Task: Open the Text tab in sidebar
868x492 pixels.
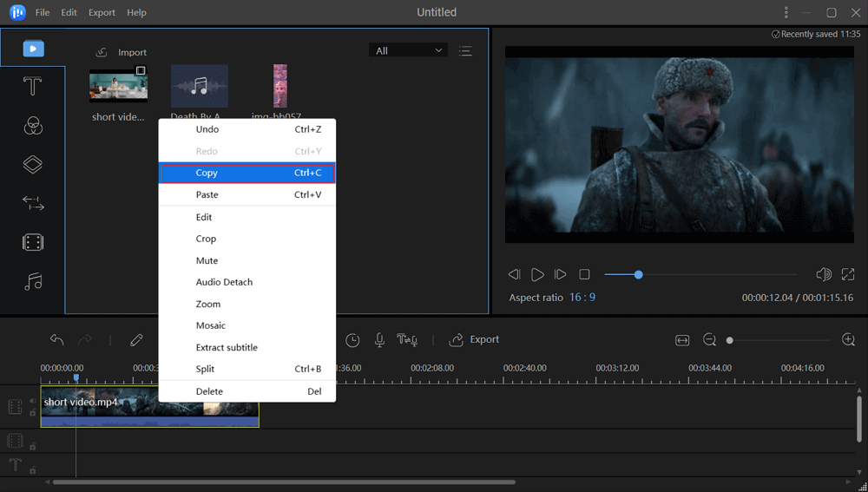Action: 32,87
